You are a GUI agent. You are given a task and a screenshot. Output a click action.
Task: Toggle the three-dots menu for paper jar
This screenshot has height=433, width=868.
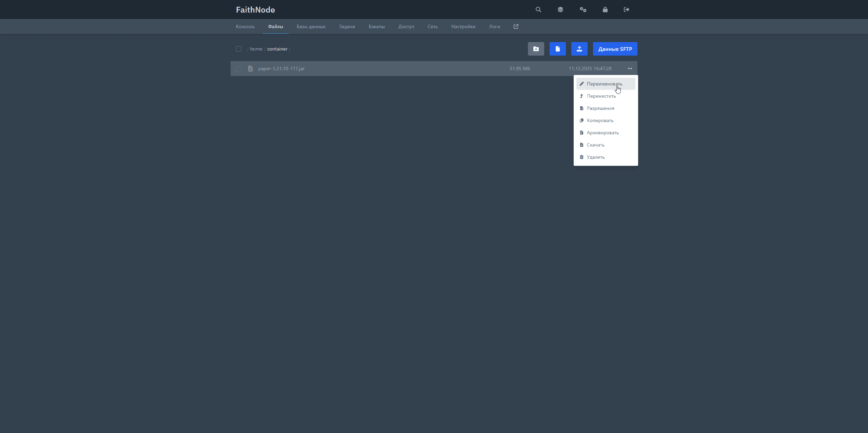click(x=630, y=68)
